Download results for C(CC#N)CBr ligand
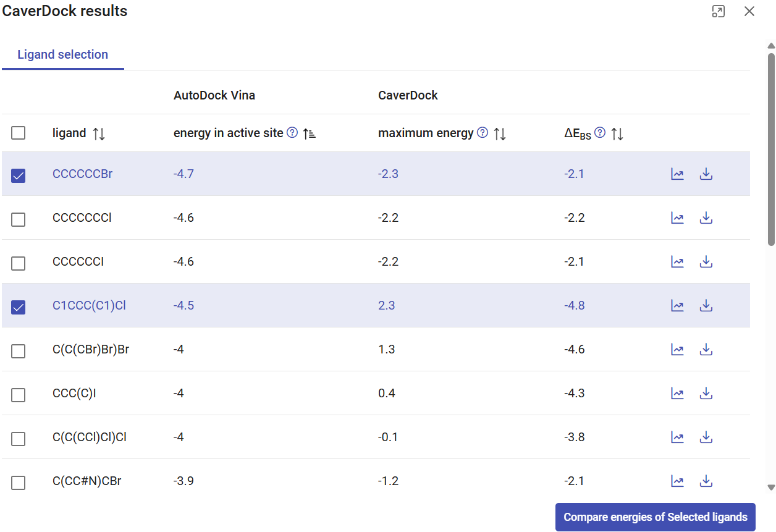Screen dimensions: 776x532 [x=706, y=481]
